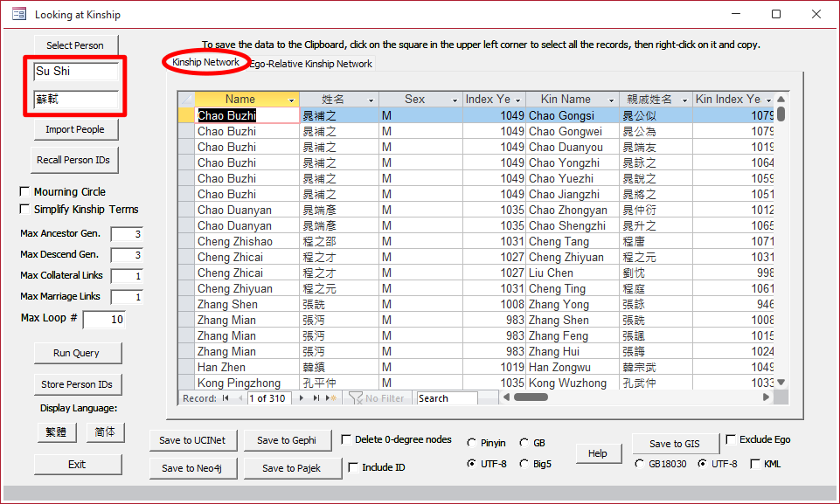Click new blank record navigator icon
Image resolution: width=840 pixels, height=504 pixels.
point(330,398)
